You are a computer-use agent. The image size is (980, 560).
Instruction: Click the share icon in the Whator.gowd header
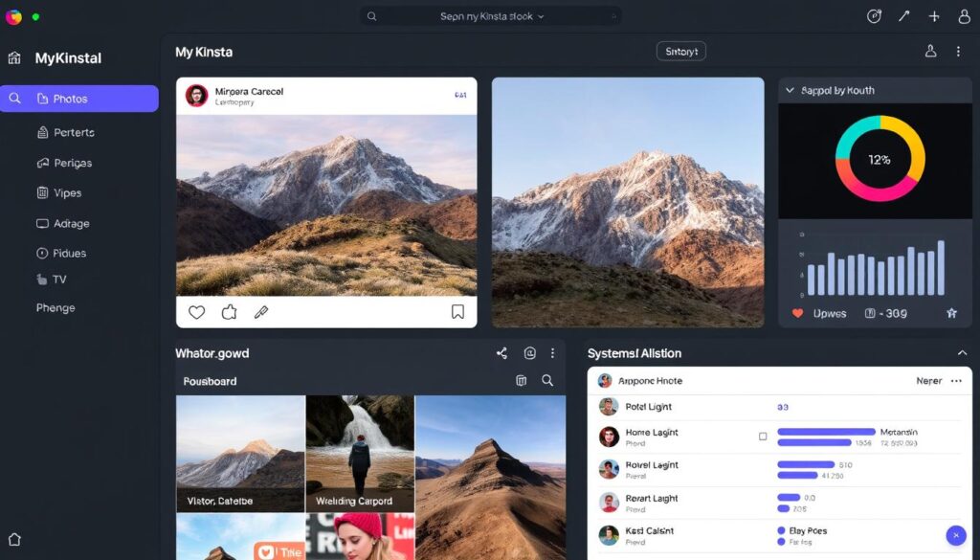click(501, 353)
